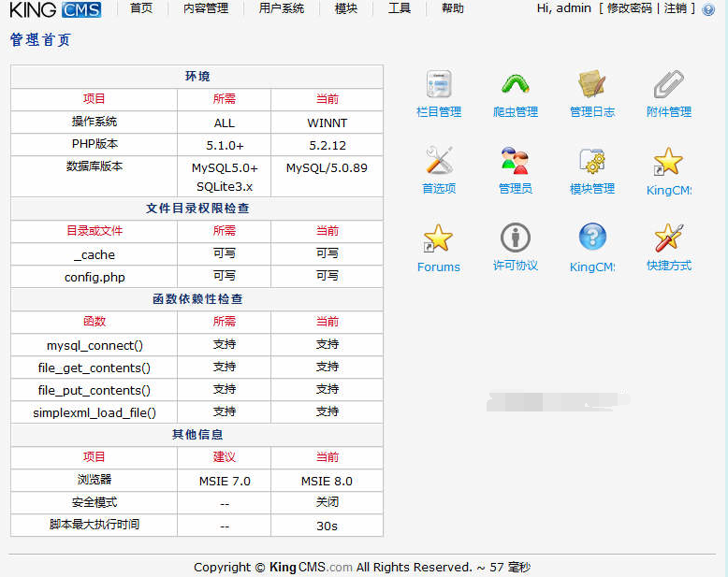This screenshot has height=577, width=728.
Task: Open the 首选项 preferences tools icon
Action: point(439,161)
